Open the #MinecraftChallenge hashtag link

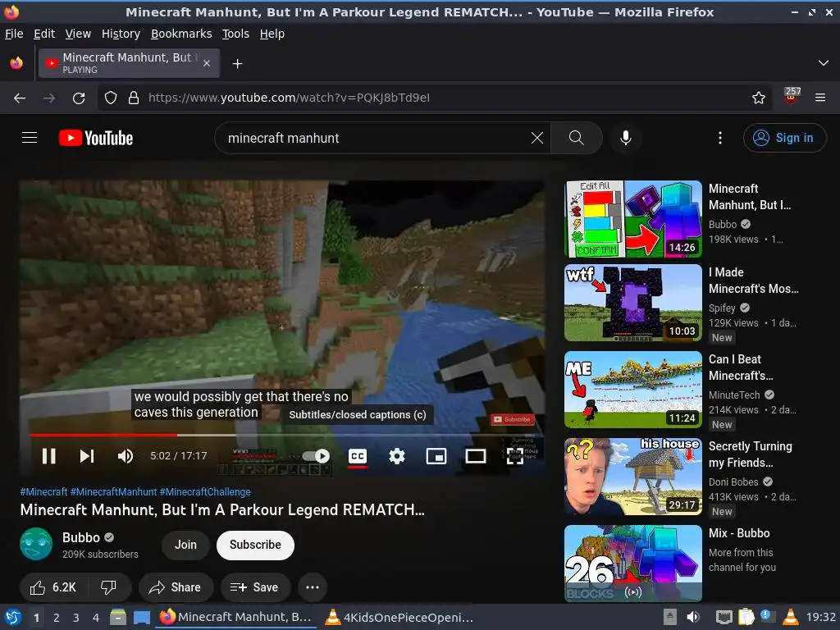click(x=205, y=492)
